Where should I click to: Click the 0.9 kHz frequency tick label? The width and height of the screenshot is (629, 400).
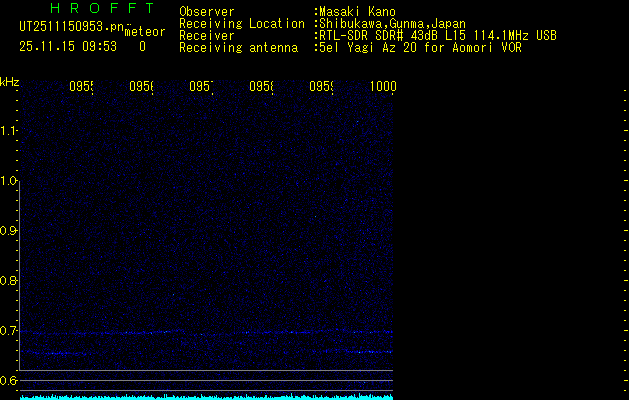pos(9,230)
